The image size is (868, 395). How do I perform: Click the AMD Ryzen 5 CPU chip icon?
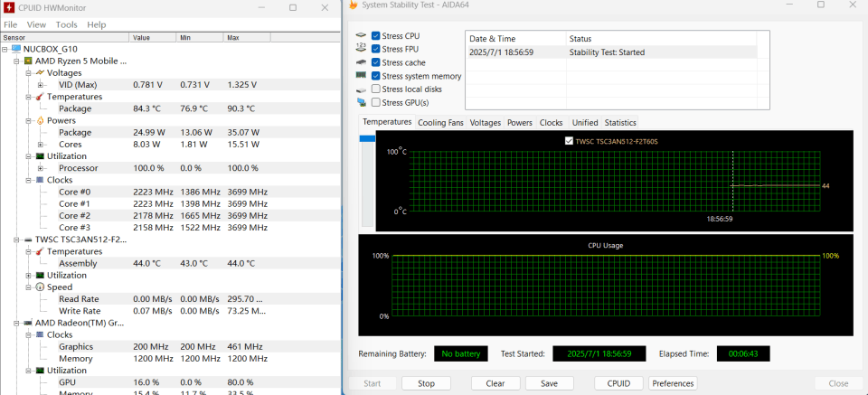[x=28, y=61]
